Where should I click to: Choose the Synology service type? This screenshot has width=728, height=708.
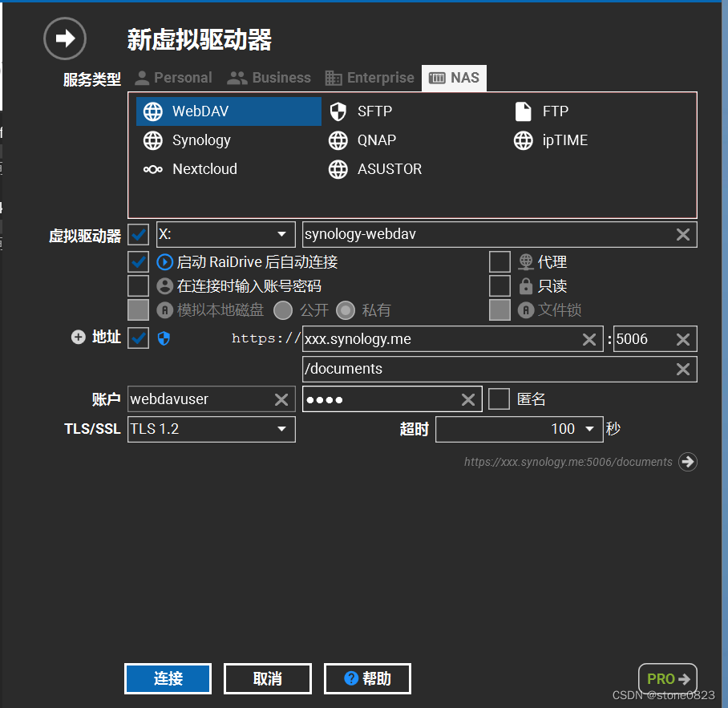188,140
